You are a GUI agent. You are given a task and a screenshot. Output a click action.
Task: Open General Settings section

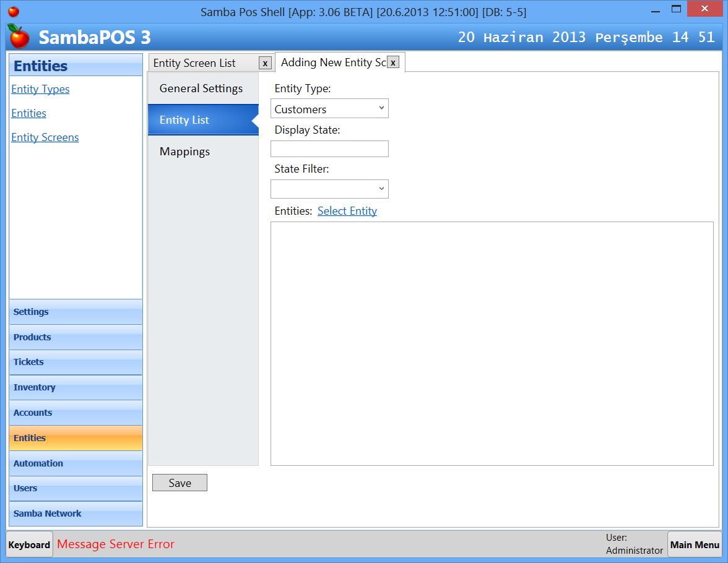[201, 88]
